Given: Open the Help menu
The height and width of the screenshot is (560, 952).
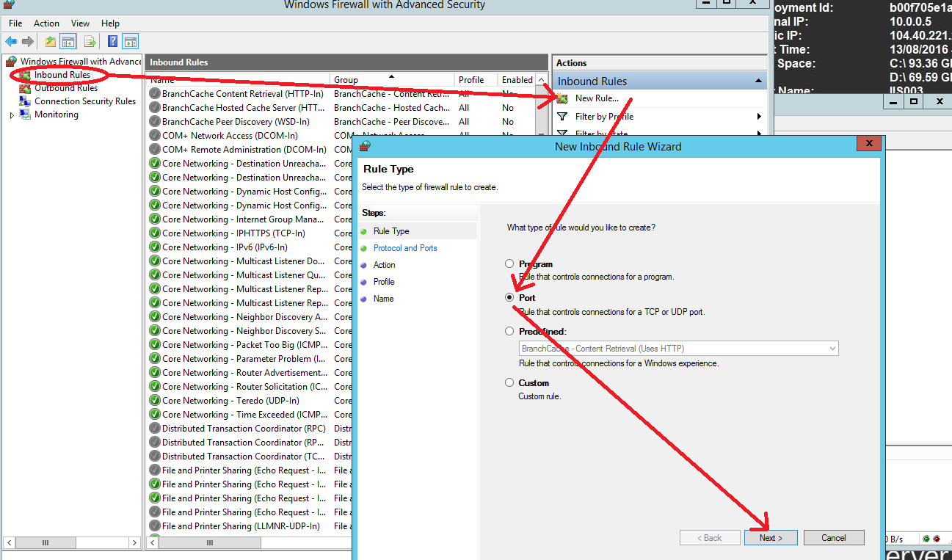Looking at the screenshot, I should [x=110, y=23].
